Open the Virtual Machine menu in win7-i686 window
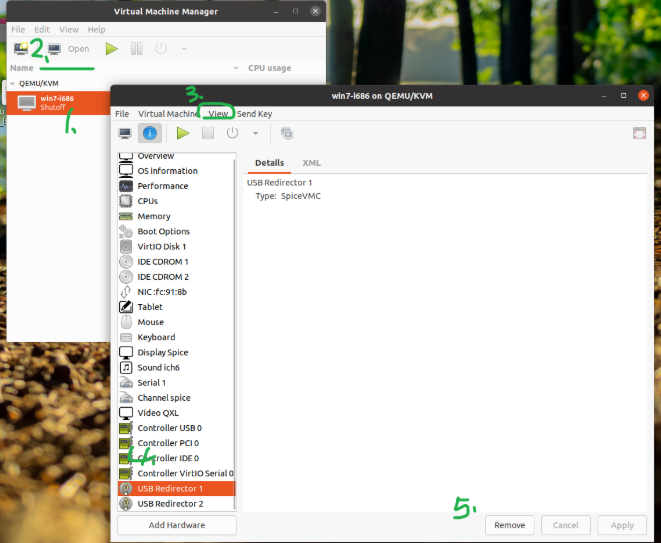Viewport: 661px width, 543px height. (168, 114)
